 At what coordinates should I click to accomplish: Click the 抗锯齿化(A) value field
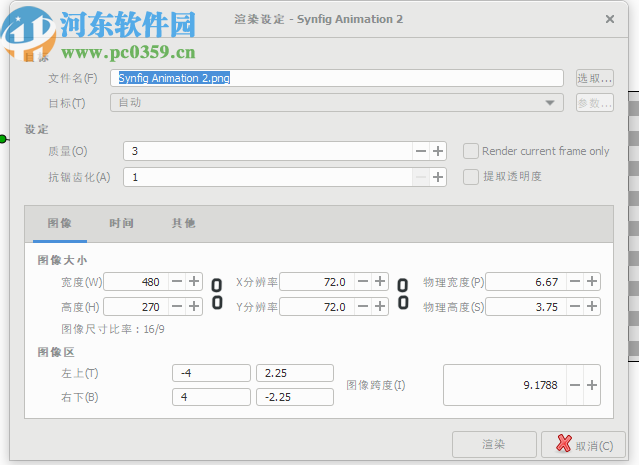[x=268, y=177]
